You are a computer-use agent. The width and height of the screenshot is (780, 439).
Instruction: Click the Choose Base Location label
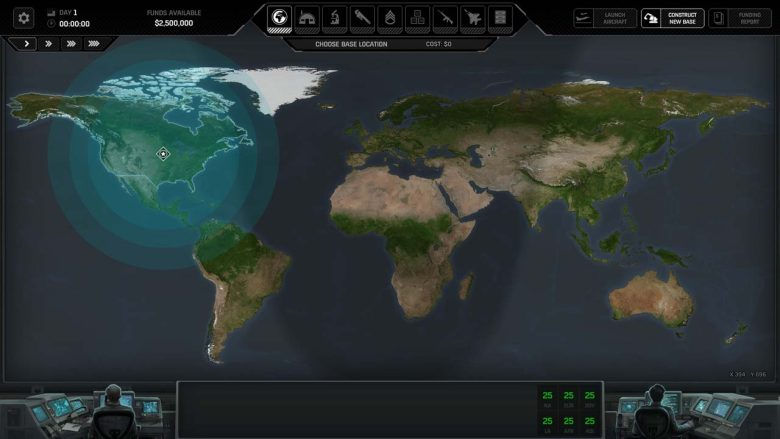pyautogui.click(x=351, y=44)
